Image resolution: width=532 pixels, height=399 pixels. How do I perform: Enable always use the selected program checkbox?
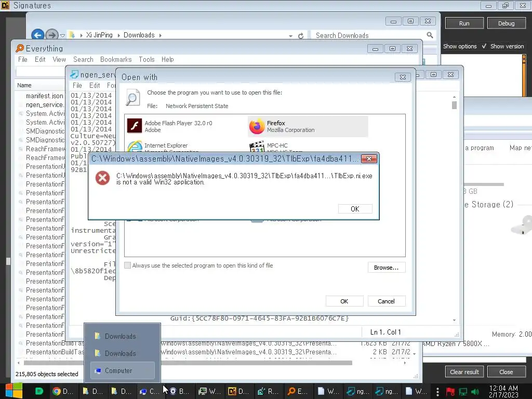click(x=128, y=265)
